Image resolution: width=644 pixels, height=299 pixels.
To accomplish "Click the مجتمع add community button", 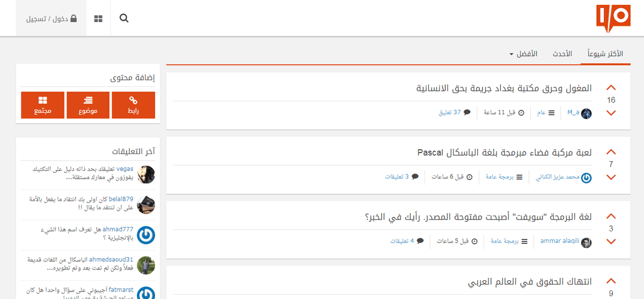I will [x=42, y=105].
